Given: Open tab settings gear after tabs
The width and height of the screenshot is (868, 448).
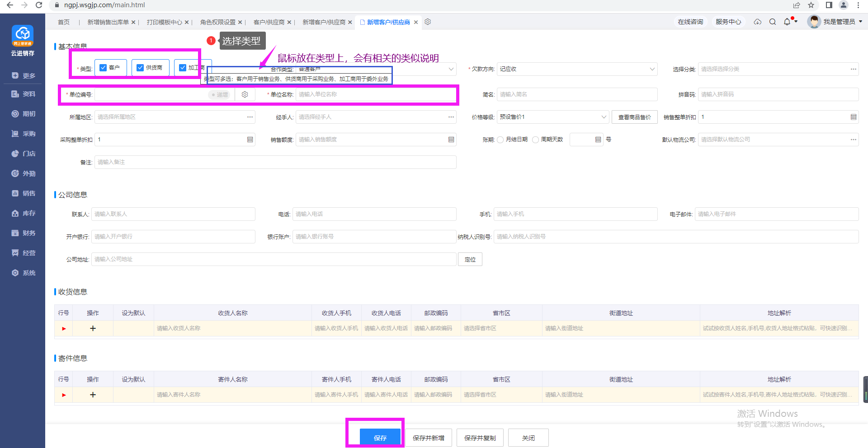Looking at the screenshot, I should pyautogui.click(x=428, y=22).
